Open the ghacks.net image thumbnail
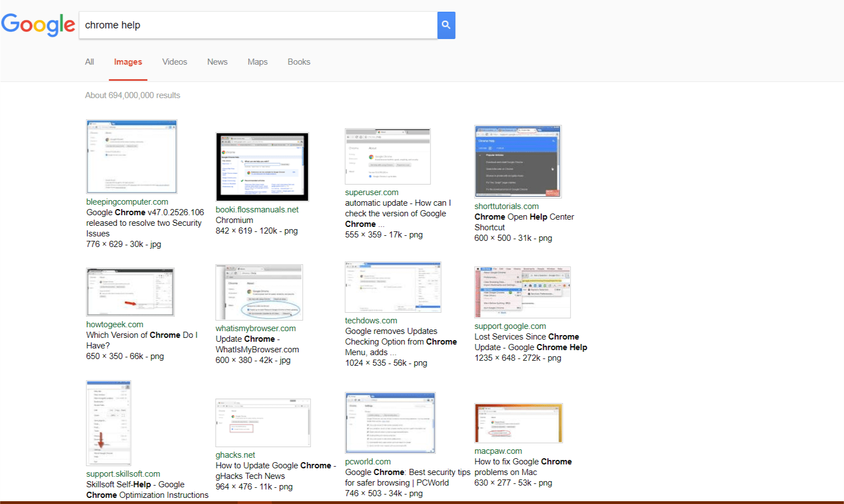 coord(263,423)
